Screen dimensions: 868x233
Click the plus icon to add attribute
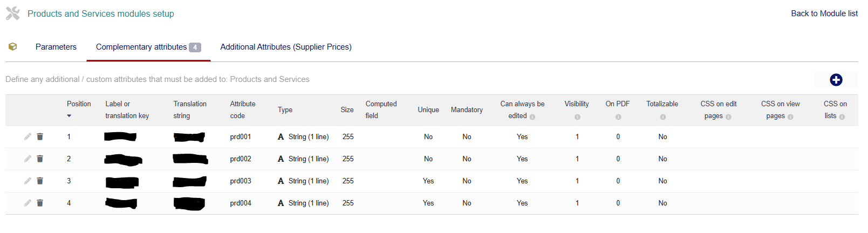pyautogui.click(x=836, y=80)
